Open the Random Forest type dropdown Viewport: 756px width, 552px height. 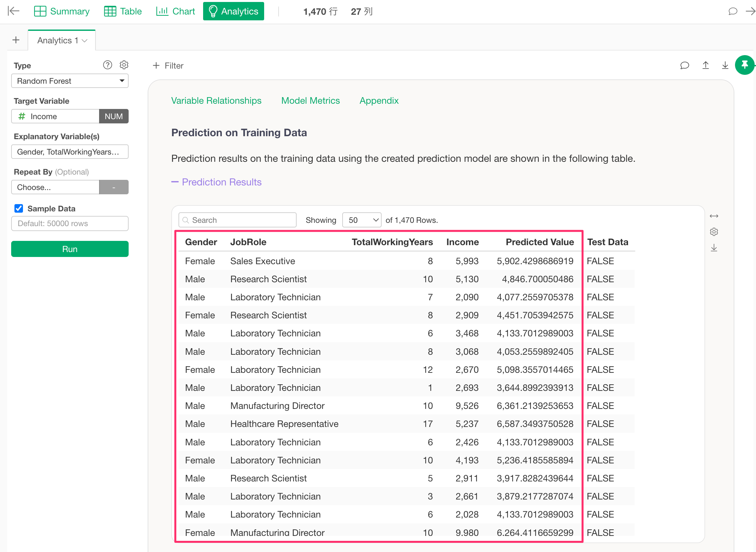click(x=70, y=81)
